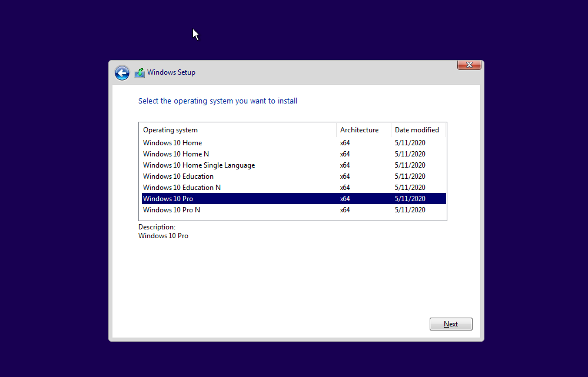Select Windows 10 Home edition
This screenshot has width=588, height=377.
pyautogui.click(x=172, y=143)
